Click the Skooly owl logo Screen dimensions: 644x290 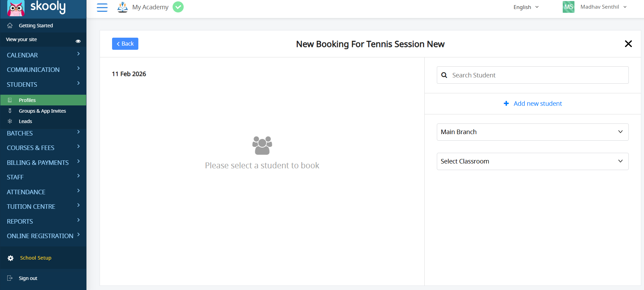(16, 8)
